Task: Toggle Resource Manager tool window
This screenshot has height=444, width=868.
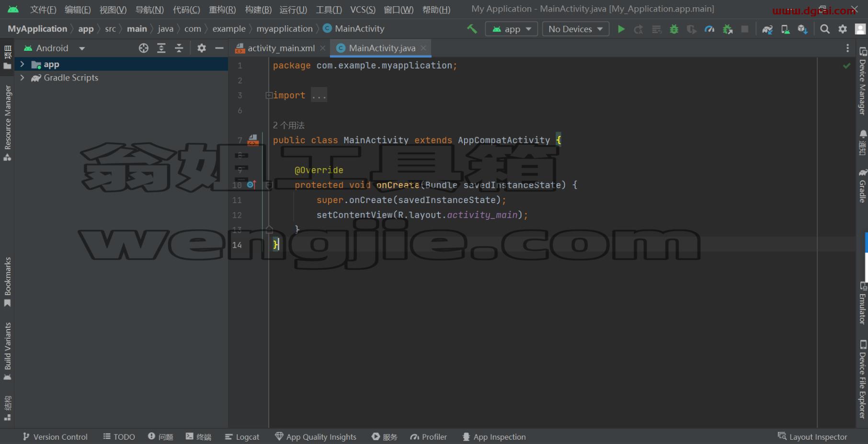Action: pyautogui.click(x=7, y=123)
